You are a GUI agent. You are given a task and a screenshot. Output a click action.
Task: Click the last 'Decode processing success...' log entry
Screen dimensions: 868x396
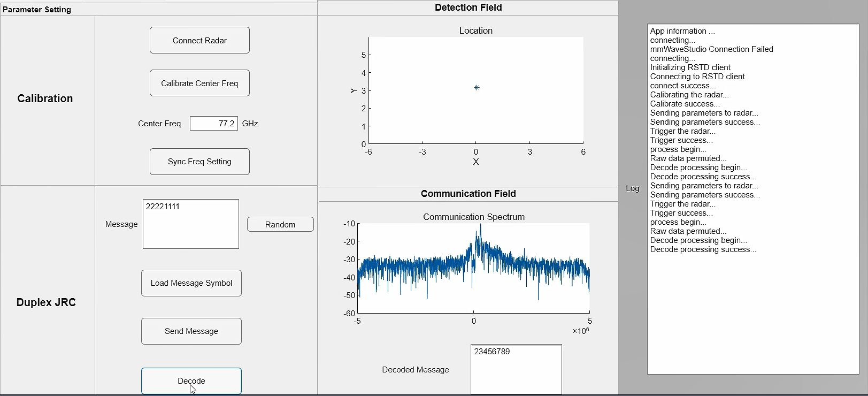pyautogui.click(x=703, y=249)
